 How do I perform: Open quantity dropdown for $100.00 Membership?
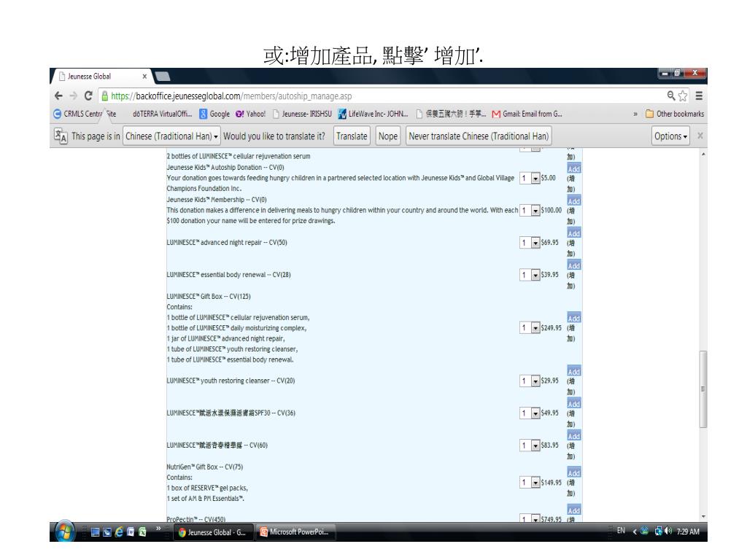click(x=530, y=211)
